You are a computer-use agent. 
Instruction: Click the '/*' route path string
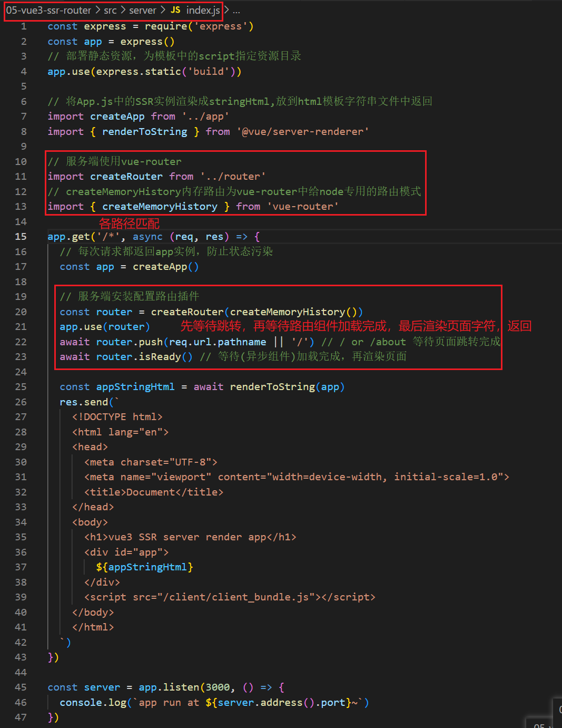(x=109, y=237)
